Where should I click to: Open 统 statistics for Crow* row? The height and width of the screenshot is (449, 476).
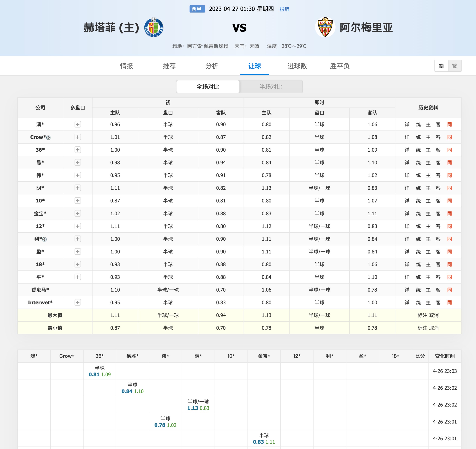point(418,137)
